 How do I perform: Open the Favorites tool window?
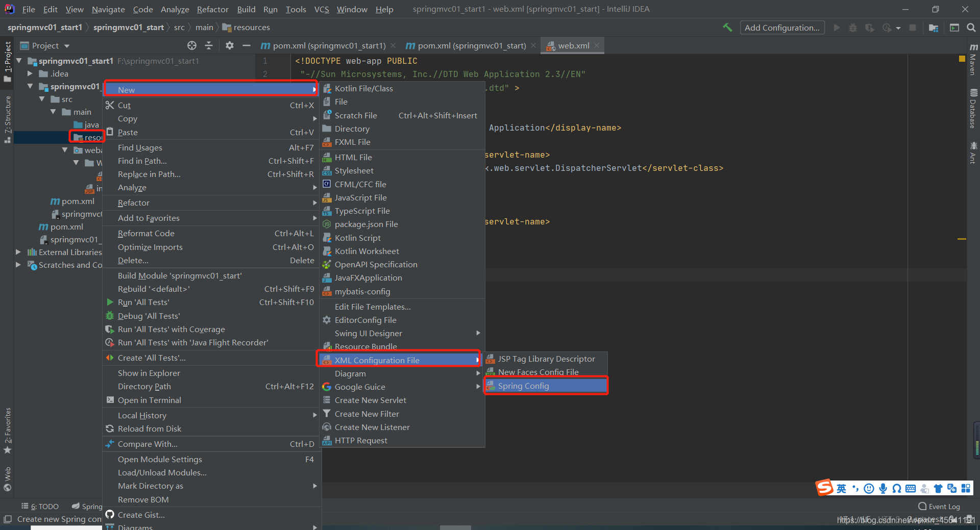(8, 431)
